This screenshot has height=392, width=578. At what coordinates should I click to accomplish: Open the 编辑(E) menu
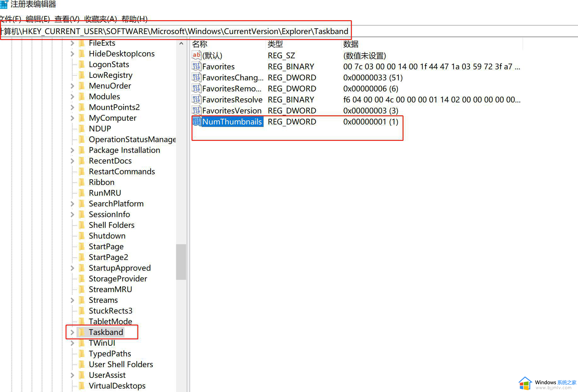point(38,19)
